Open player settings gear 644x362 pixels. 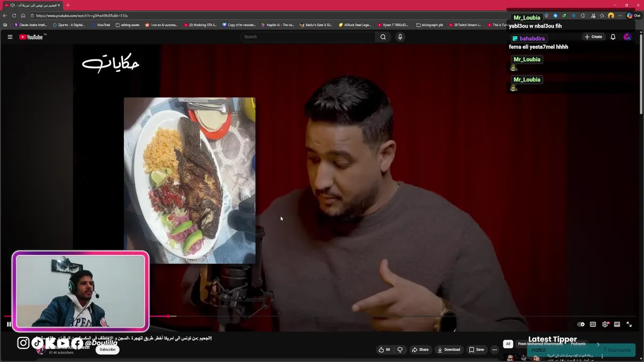tap(605, 324)
